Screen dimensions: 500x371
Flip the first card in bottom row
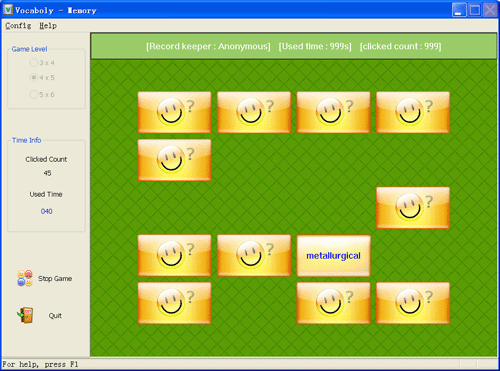pos(174,303)
